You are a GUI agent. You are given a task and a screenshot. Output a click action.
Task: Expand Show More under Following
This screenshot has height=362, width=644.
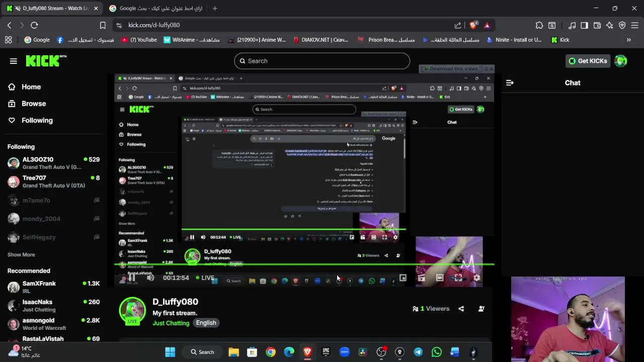tap(21, 255)
